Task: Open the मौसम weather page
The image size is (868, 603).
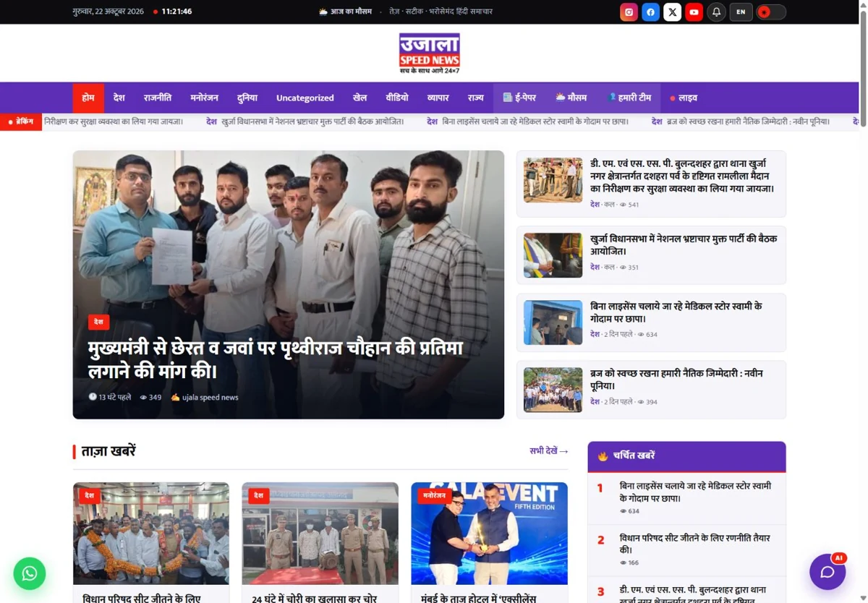Action: (571, 98)
